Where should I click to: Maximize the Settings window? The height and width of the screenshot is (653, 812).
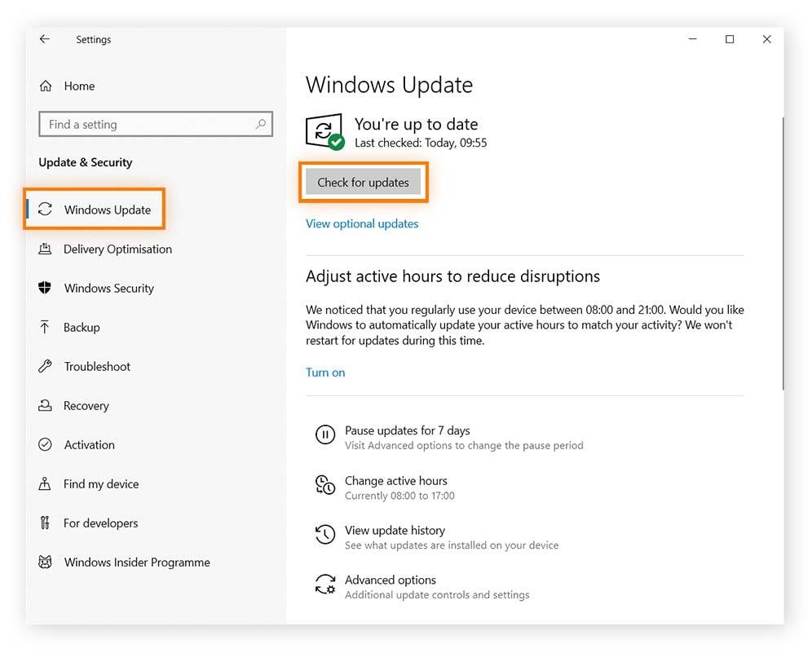(730, 39)
